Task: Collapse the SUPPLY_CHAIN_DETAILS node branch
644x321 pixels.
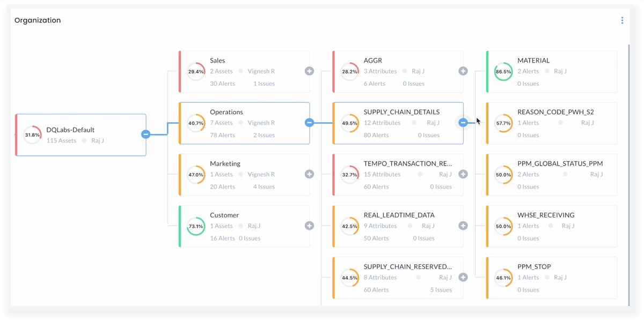Action: coord(463,122)
